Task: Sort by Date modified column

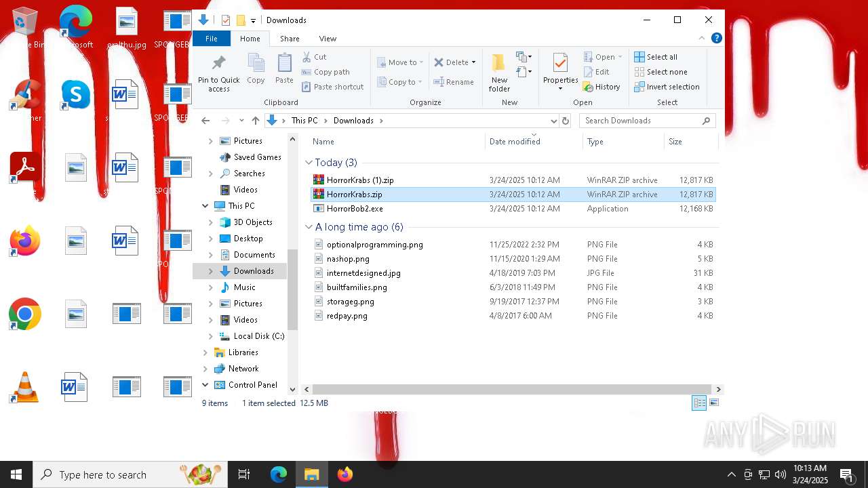Action: coord(534,142)
